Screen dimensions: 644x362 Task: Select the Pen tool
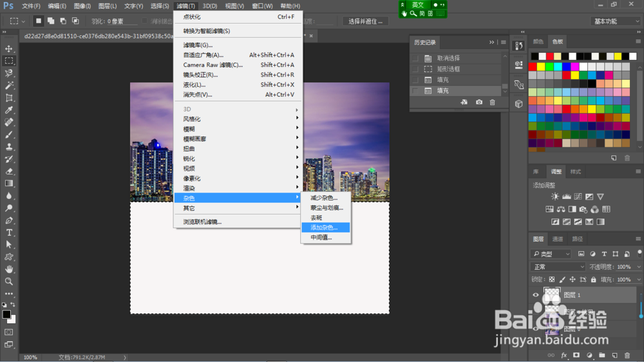(x=8, y=220)
